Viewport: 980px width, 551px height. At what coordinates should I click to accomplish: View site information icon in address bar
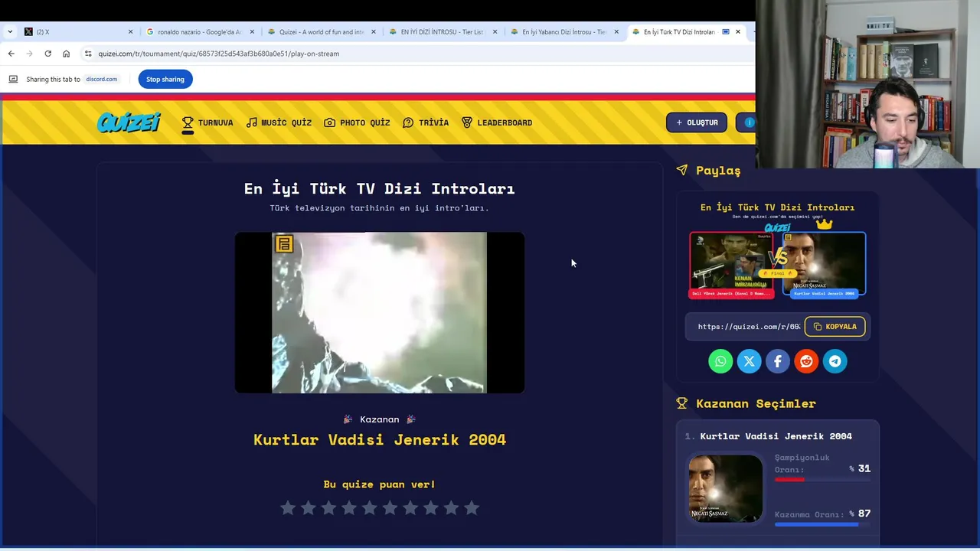[88, 54]
